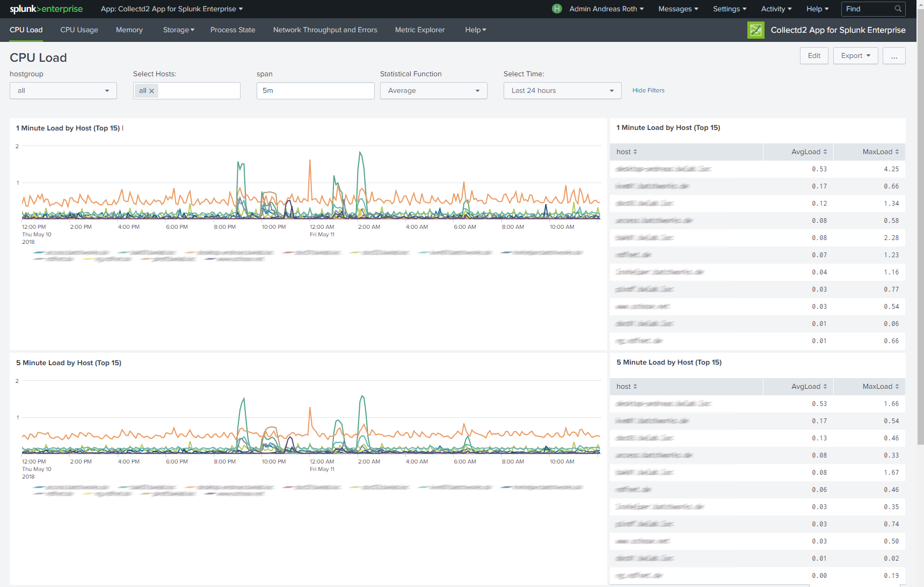Viewport: 924px width, 587px height.
Task: Switch to the CPU Load tab
Action: point(26,30)
